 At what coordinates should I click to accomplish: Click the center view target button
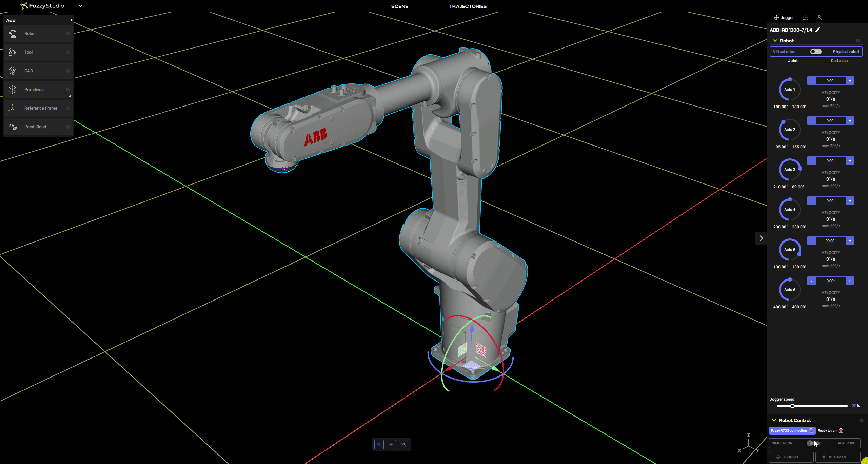pyautogui.click(x=391, y=445)
